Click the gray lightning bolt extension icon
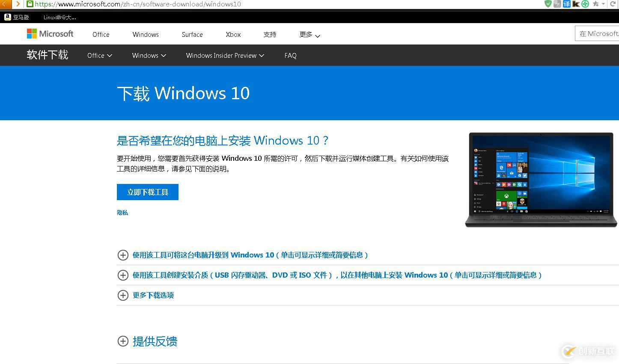This screenshot has width=619, height=364. 557,4
